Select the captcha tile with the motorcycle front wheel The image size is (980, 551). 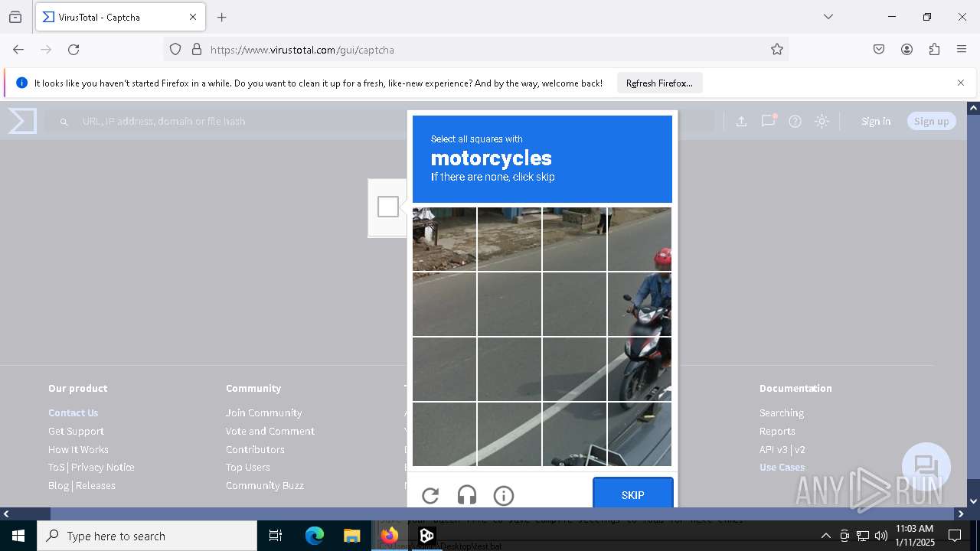point(639,369)
